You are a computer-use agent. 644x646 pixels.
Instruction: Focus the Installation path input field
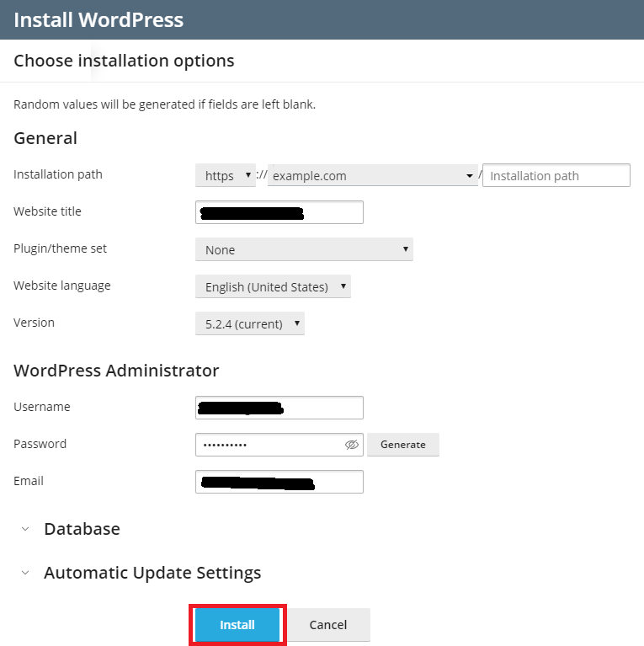[556, 175]
